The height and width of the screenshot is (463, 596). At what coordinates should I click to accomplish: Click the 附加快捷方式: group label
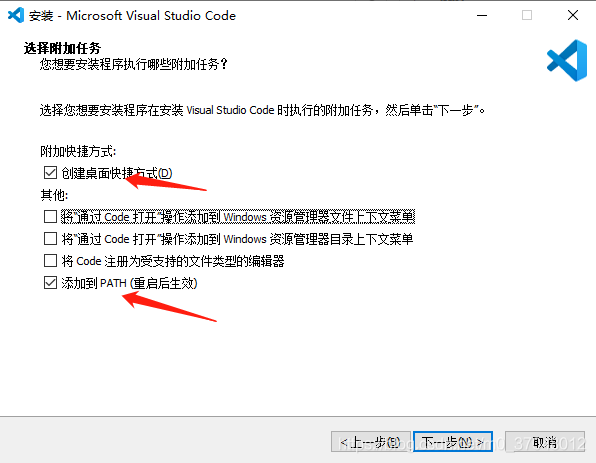click(x=78, y=151)
